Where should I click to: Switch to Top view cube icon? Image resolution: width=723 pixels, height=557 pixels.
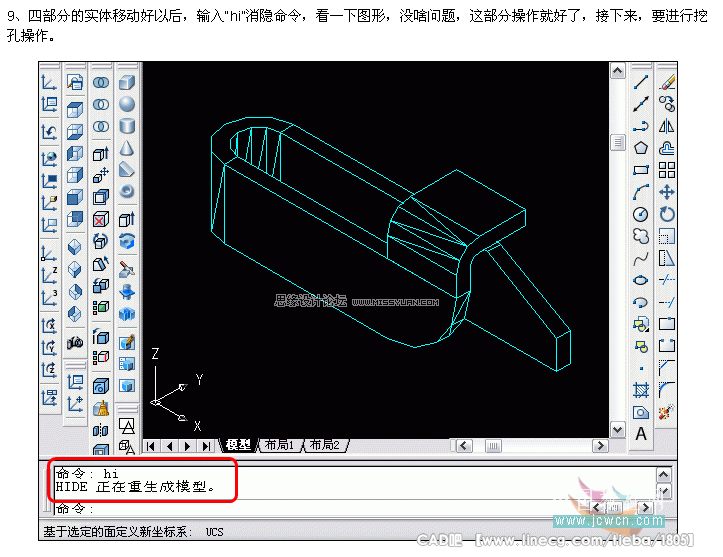click(x=75, y=110)
